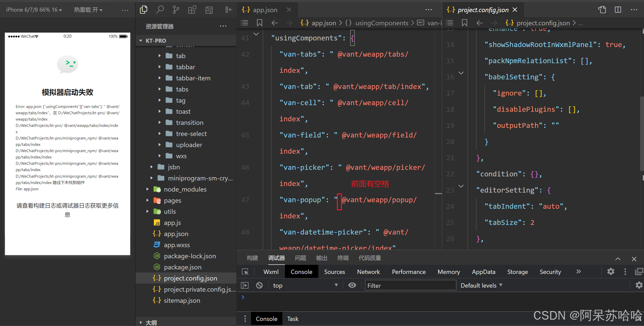
Task: Toggle the 热重载 hot reload switch
Action: click(88, 10)
